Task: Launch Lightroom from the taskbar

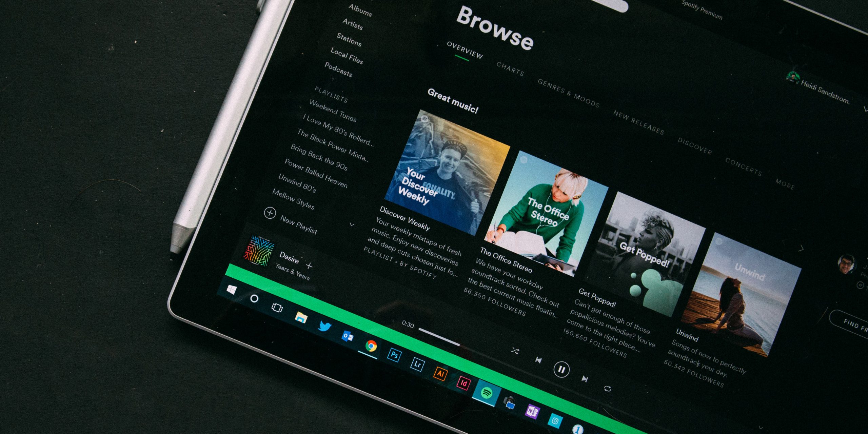Action: pos(417,364)
